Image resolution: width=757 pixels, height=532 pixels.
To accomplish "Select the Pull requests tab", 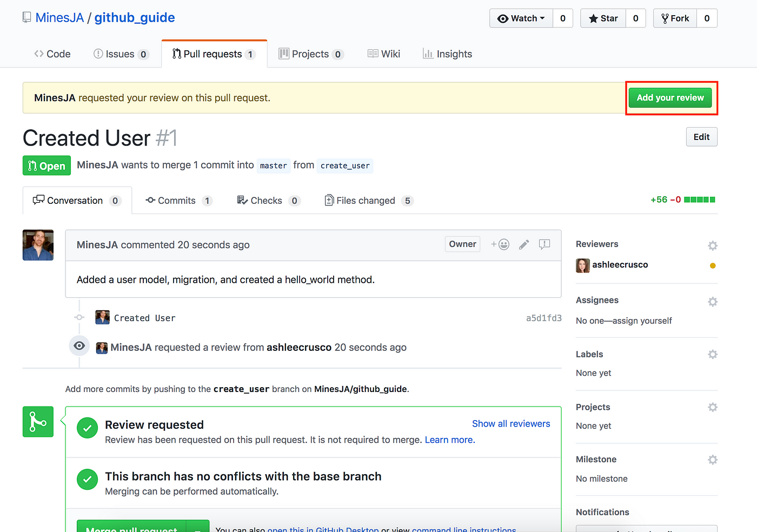I will click(x=214, y=54).
